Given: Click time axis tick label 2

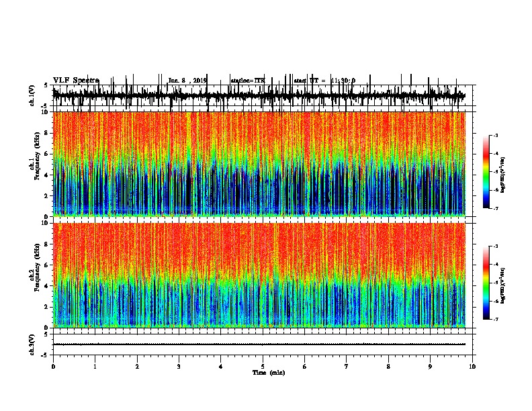Looking at the screenshot, I should click(x=137, y=367).
